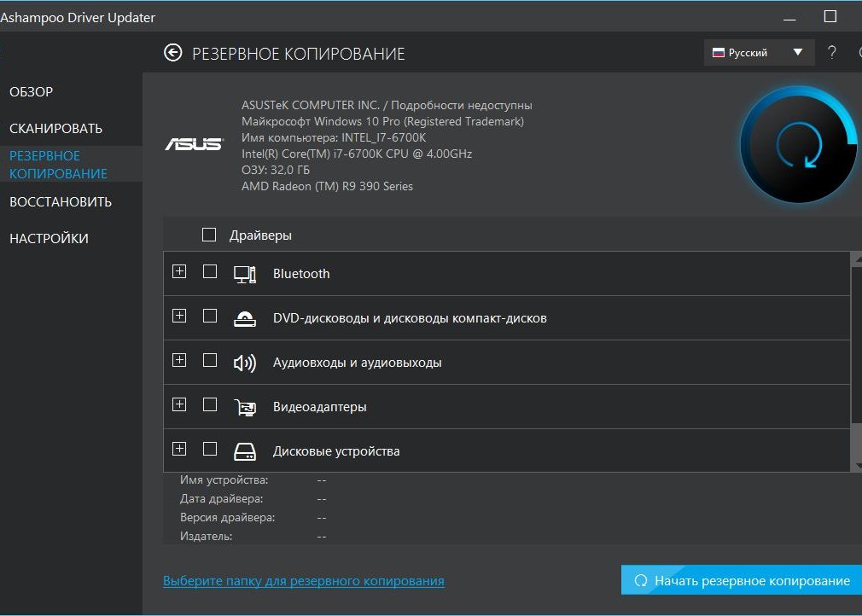This screenshot has width=862, height=616.
Task: Click the back arrow icon beside РЕЗЕРВНОЕ КОПИРОВАНИЕ
Action: (x=172, y=53)
